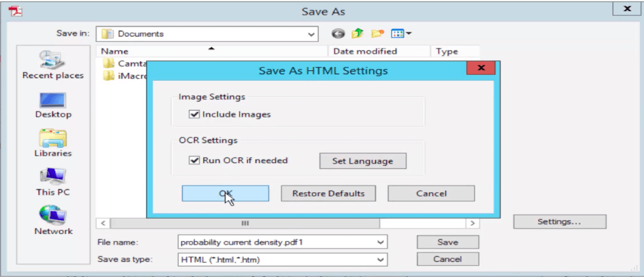Screen dimensions: 644x277
Task: Click the Restore Defaults button
Action: (328, 194)
